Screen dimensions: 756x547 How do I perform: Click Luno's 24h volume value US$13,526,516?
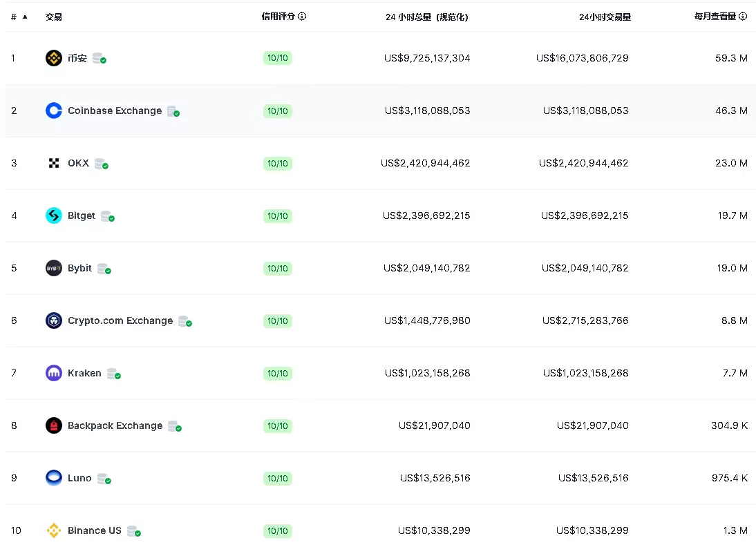coord(593,478)
